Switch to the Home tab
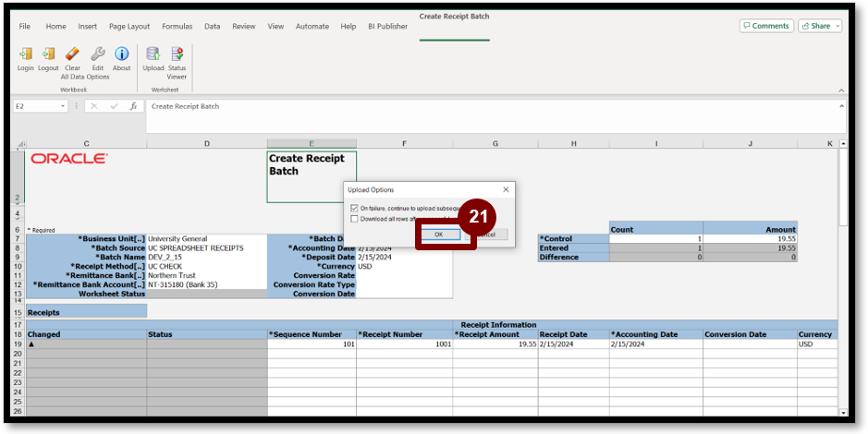Viewport: 868px width, 434px height. (55, 26)
